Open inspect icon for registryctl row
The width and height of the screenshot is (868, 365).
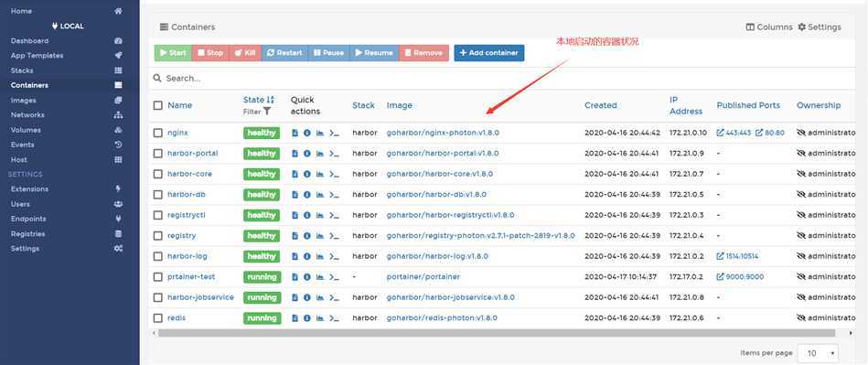point(307,215)
